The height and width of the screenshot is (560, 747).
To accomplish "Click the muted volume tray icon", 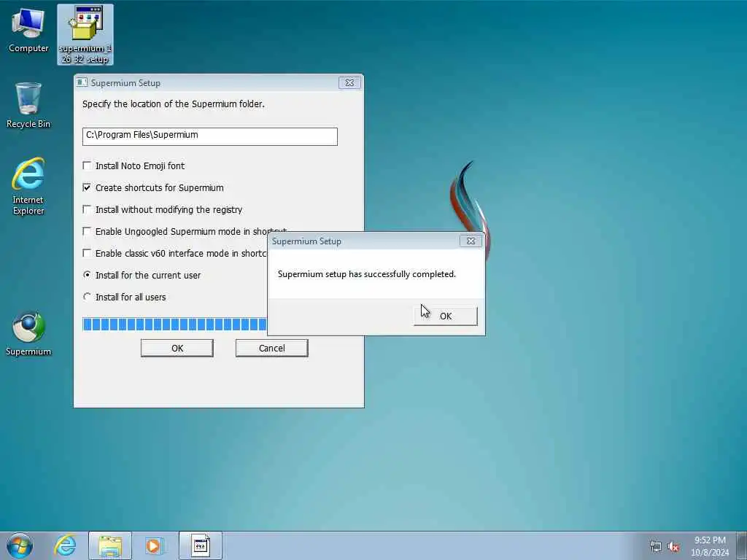I will 673,546.
